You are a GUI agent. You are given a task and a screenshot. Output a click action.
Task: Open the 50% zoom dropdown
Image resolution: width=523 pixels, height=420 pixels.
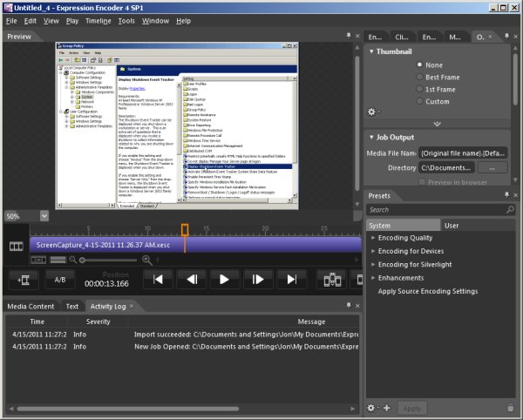point(44,216)
